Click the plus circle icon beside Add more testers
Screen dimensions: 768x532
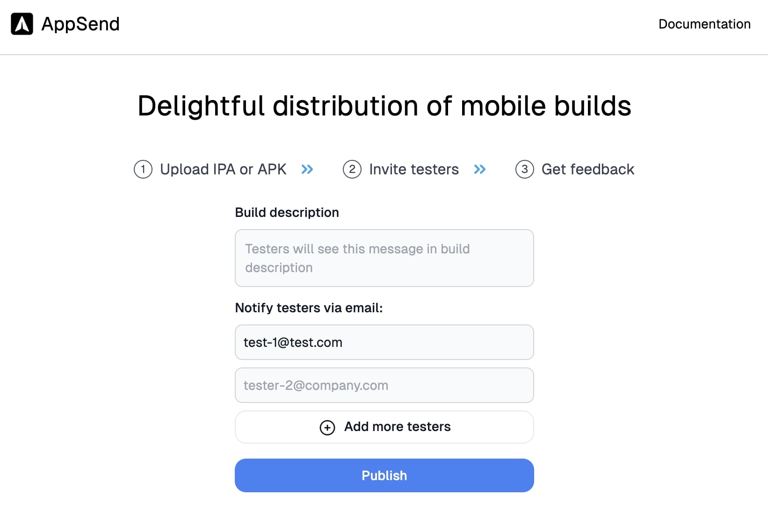pos(327,427)
